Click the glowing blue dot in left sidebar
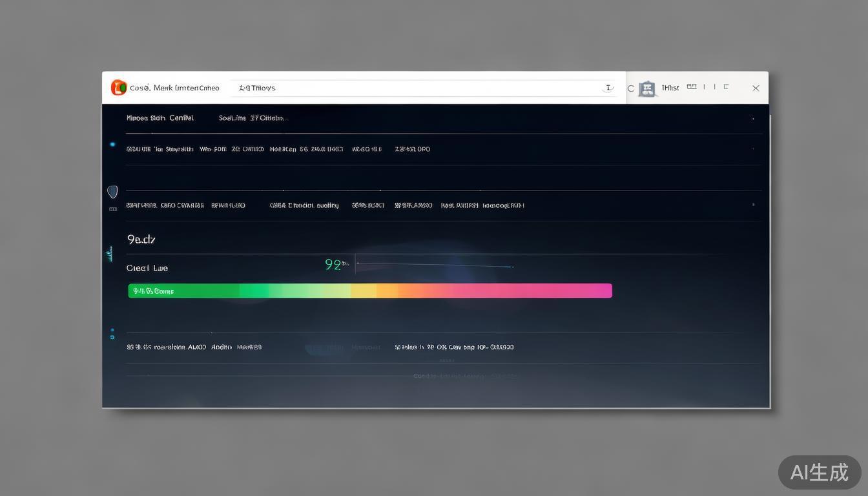The height and width of the screenshot is (496, 868). (112, 145)
